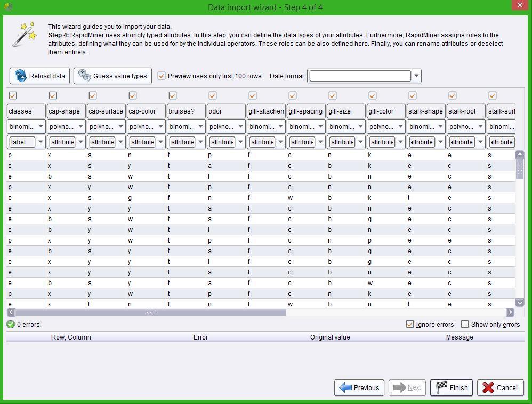
Task: Edit the stalk-root attribute name field
Action: click(x=466, y=111)
